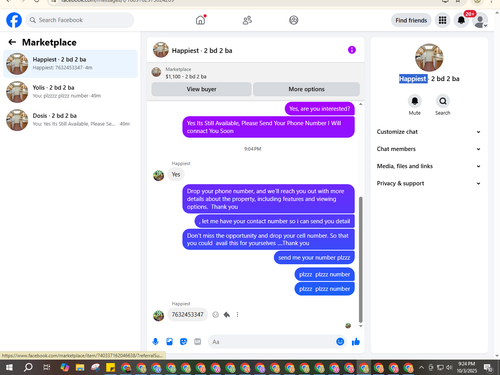The height and width of the screenshot is (375, 500).
Task: Open Task View on the taskbar
Action: tap(47, 367)
